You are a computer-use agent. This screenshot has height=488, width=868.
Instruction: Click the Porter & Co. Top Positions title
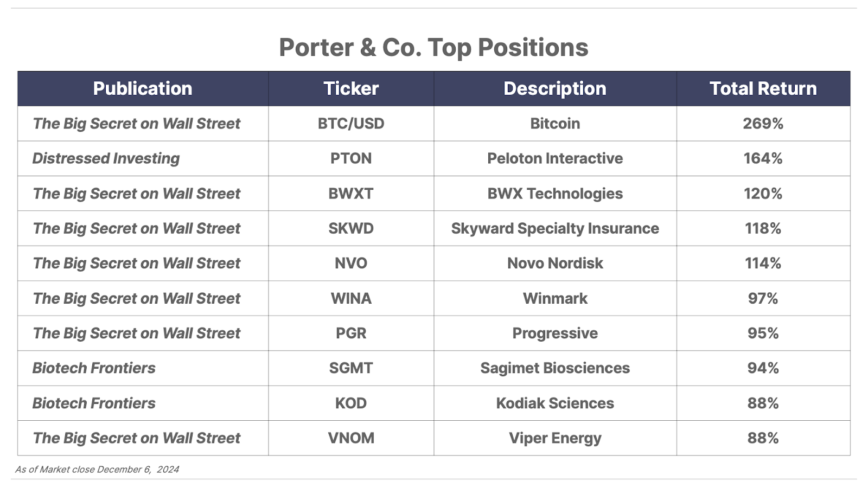[x=433, y=48]
